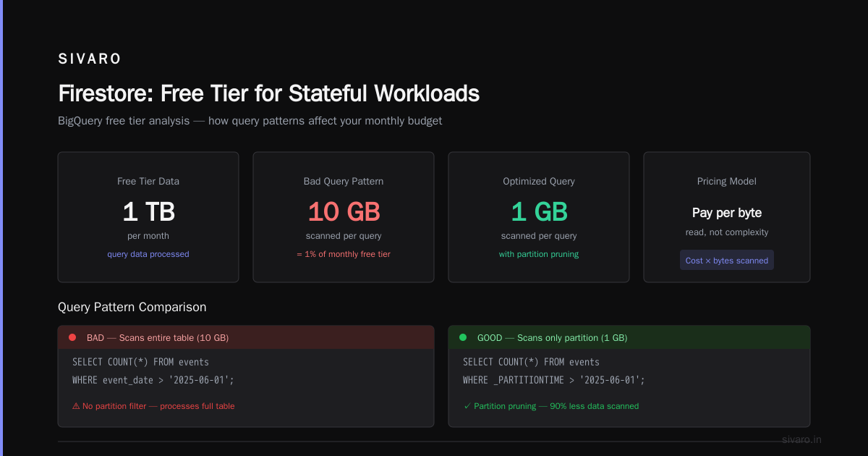Click 'read, not complexity' caption
868x456 pixels.
(727, 232)
